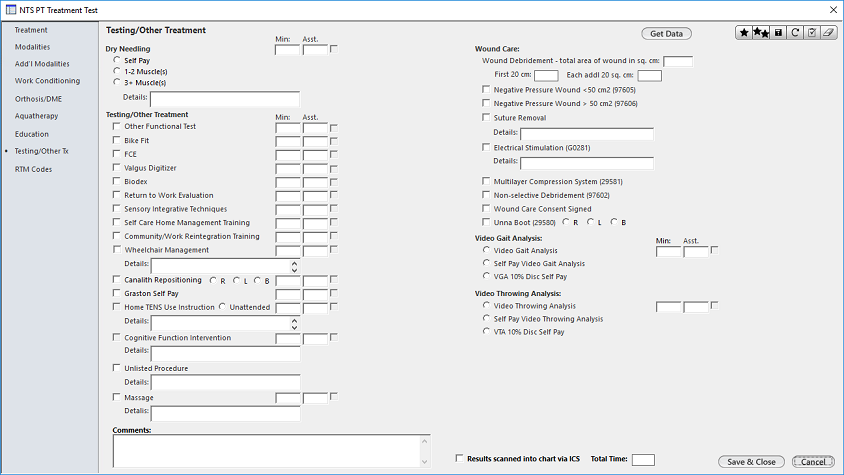Tick Wound Care Consent Signed
844x475 pixels.
(486, 208)
